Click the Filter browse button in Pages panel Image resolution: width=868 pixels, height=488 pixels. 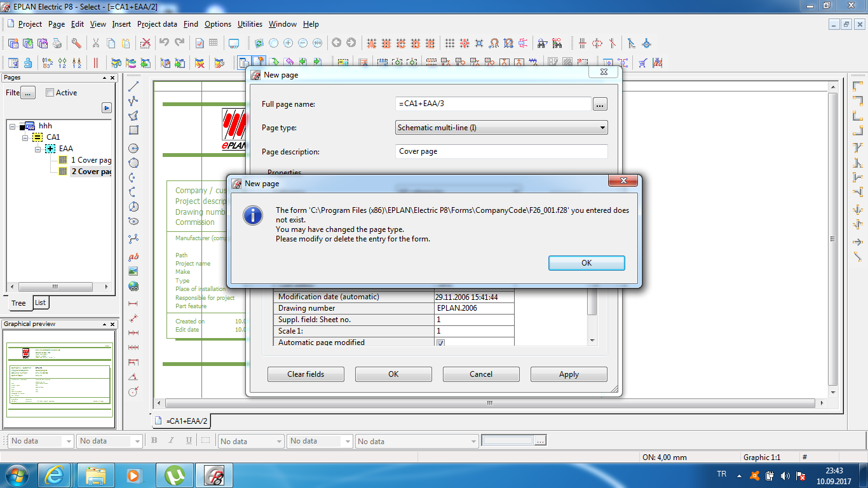pos(28,93)
